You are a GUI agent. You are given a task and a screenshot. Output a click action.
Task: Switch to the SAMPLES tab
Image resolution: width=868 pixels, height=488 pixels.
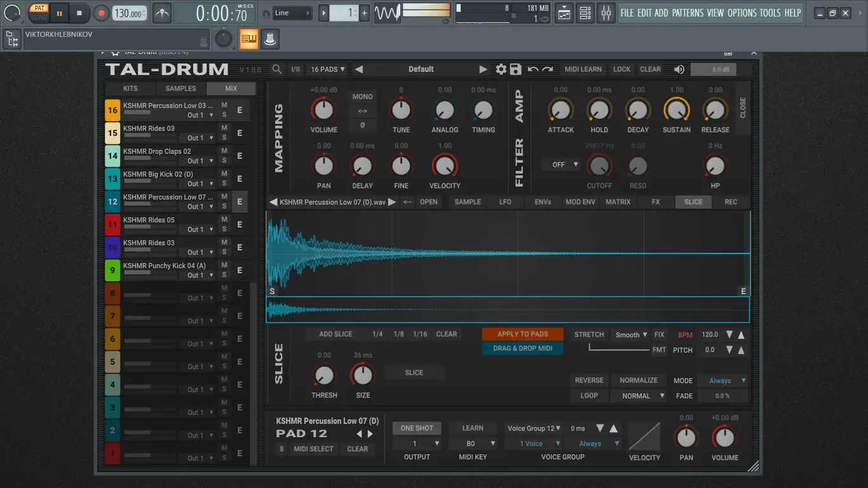pyautogui.click(x=180, y=88)
